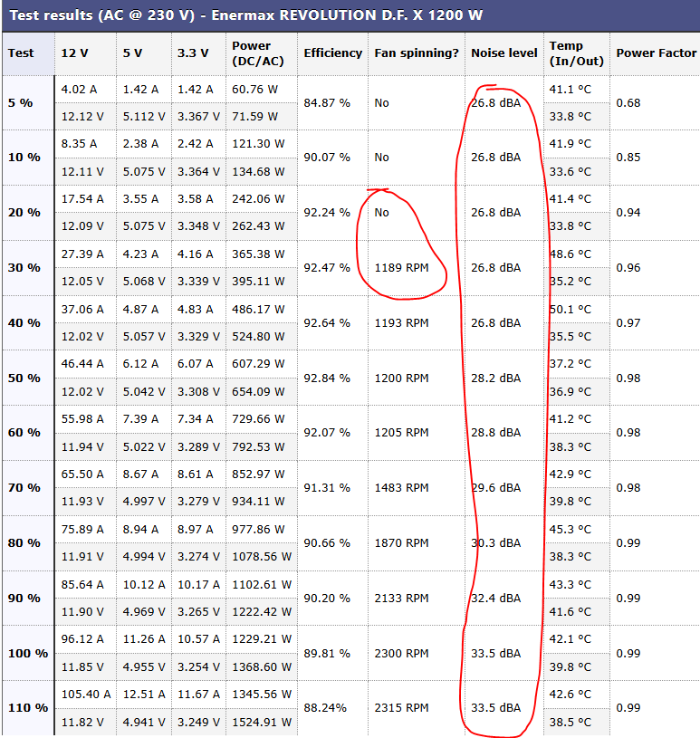Click the 28.2 dBA noise value
Viewport: 700px width, 738px height.
pyautogui.click(x=496, y=378)
